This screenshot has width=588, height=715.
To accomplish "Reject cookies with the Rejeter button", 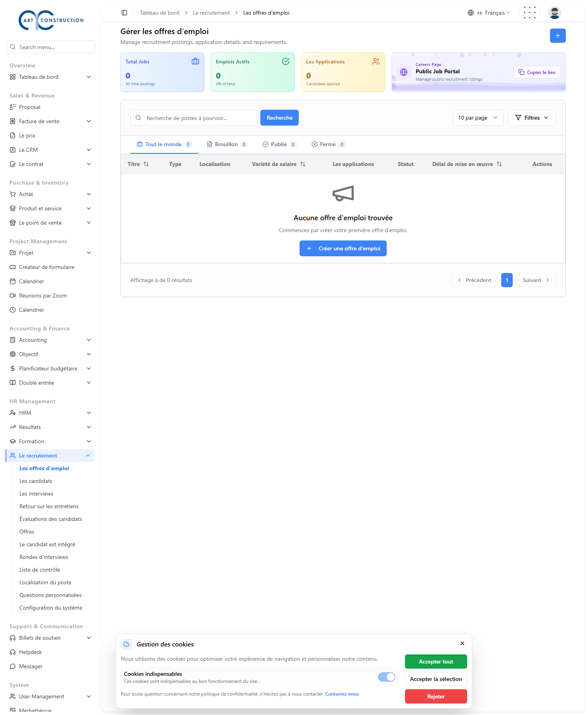I will click(436, 696).
